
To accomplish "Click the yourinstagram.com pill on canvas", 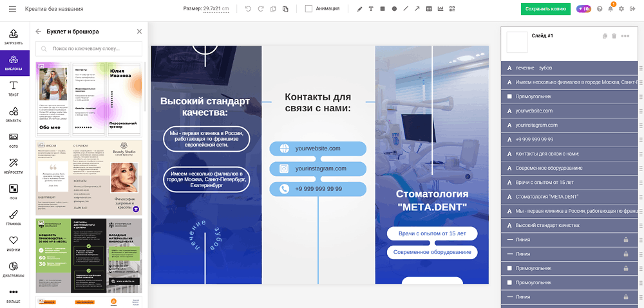I will tap(318, 168).
